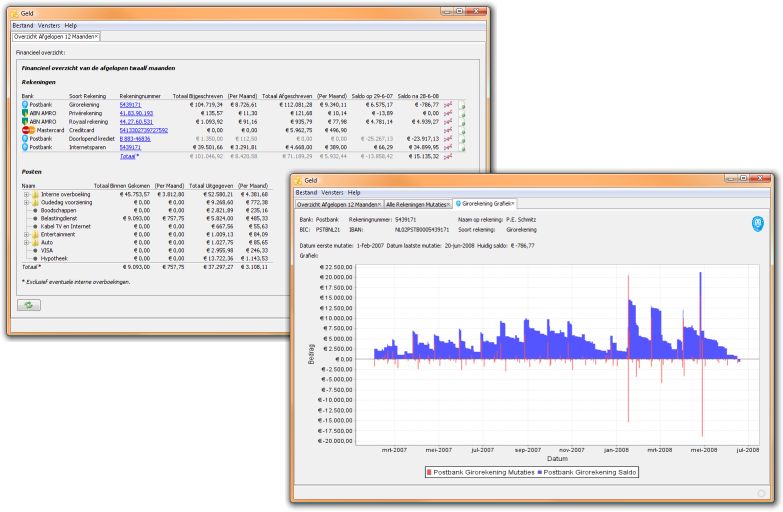Close the Girorekening Grafiek tab
The width and height of the screenshot is (783, 512).
513,204
